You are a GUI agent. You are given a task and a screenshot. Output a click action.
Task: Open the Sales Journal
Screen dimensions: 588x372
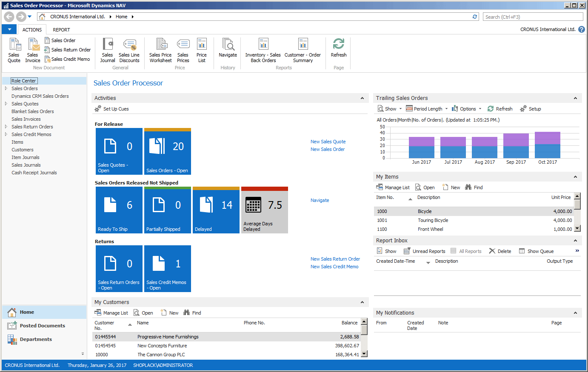108,50
